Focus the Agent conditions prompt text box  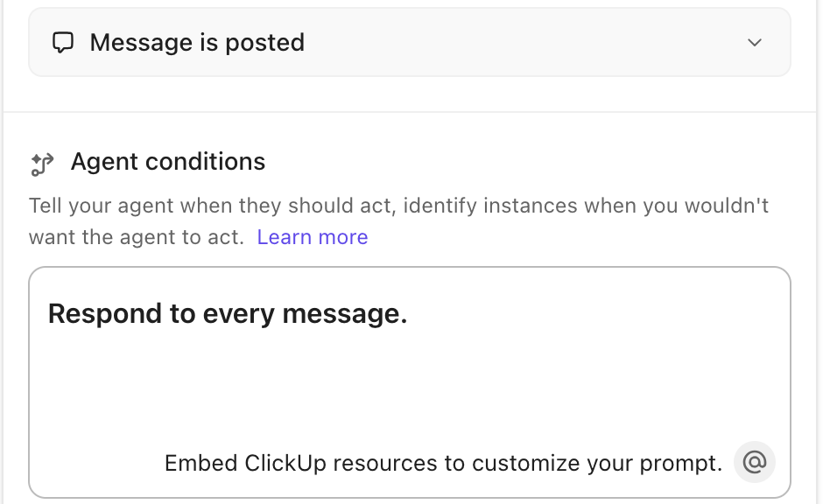tap(409, 376)
